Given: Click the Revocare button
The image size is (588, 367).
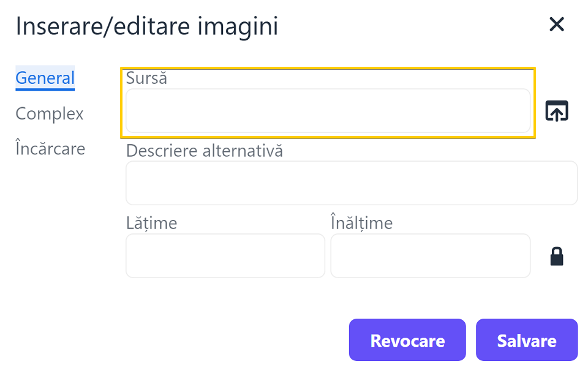Looking at the screenshot, I should 408,340.
